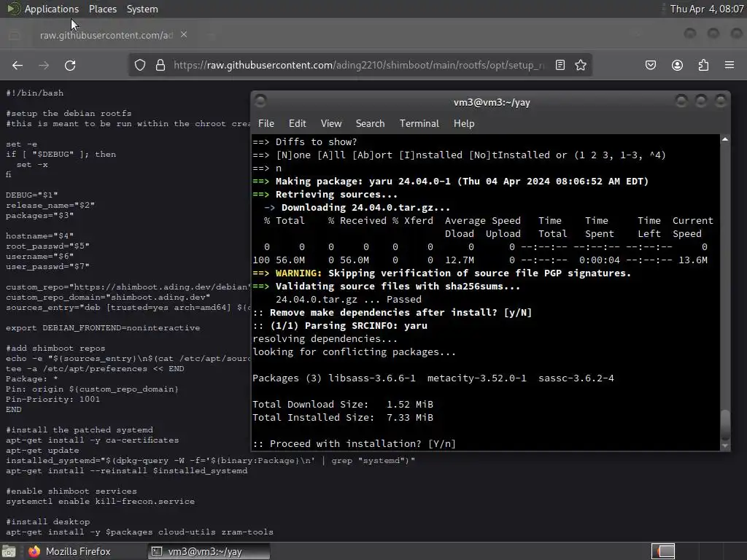Focus the Firefox URL address field
This screenshot has width=747, height=560.
tap(359, 65)
